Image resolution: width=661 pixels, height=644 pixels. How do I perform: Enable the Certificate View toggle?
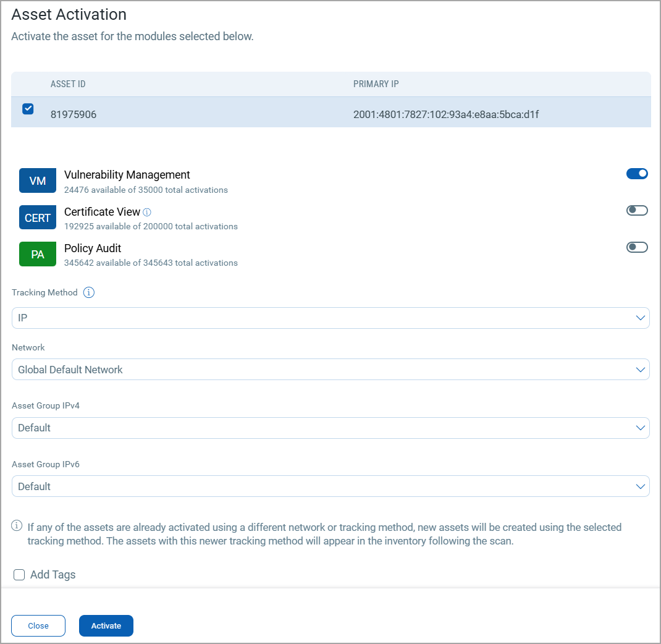[637, 211]
